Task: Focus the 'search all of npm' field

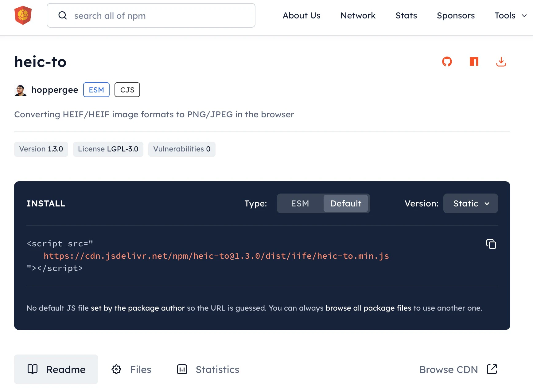Action: pos(151,15)
